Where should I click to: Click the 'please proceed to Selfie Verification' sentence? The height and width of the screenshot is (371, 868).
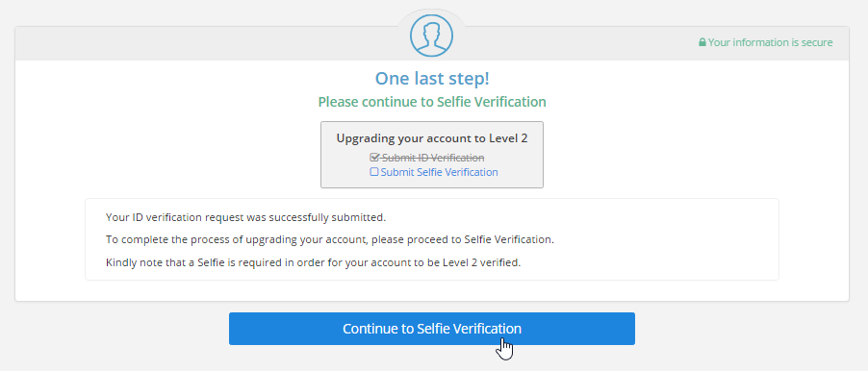click(x=330, y=240)
